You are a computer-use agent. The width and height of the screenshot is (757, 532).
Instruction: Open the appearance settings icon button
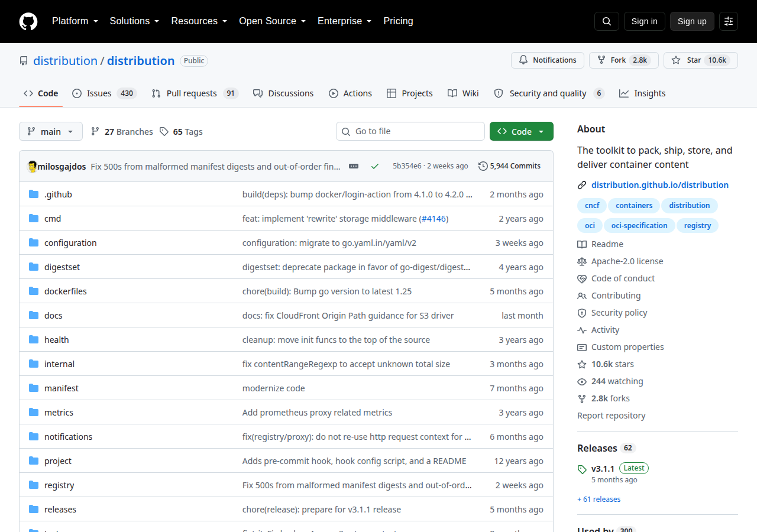pos(729,21)
